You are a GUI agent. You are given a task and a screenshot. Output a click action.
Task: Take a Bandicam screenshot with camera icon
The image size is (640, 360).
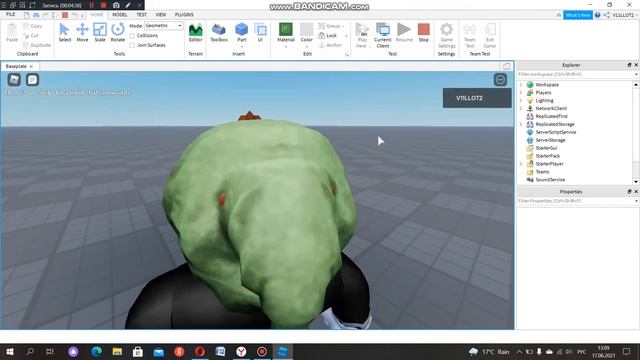[x=116, y=5]
